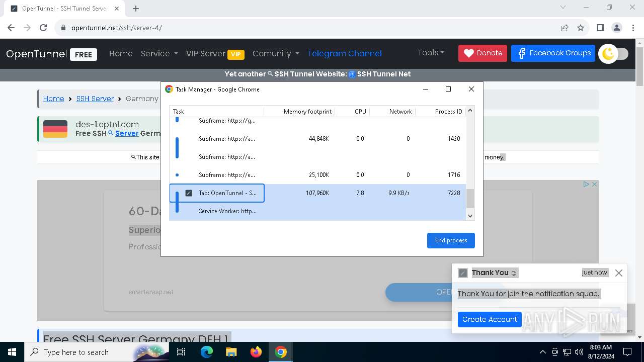This screenshot has height=362, width=644.
Task: Expand the Comunity dropdown menu
Action: click(276, 53)
